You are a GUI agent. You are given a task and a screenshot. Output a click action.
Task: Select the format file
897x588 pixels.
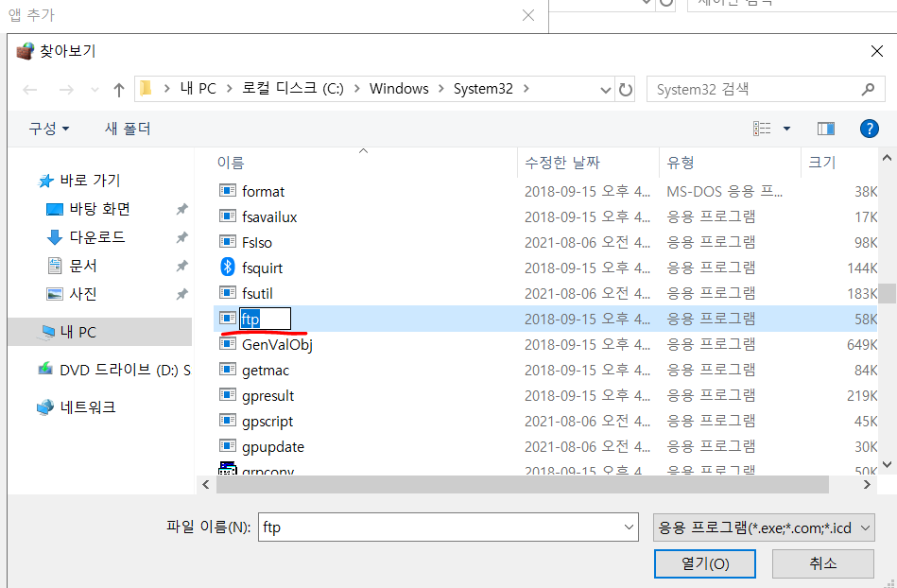[263, 192]
